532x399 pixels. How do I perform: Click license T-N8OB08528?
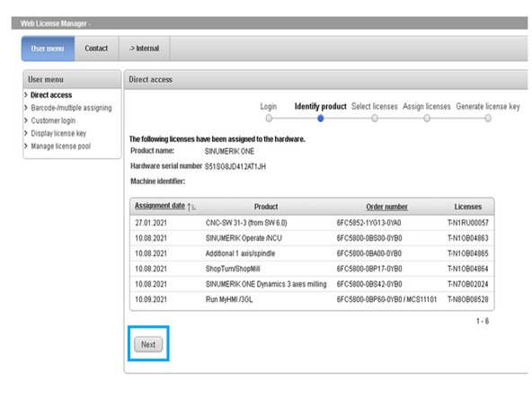pos(468,299)
